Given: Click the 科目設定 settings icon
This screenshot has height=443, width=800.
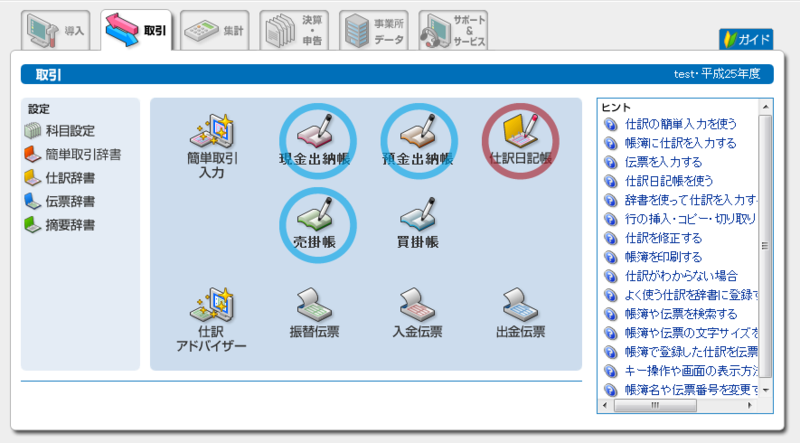Looking at the screenshot, I should pos(33,131).
